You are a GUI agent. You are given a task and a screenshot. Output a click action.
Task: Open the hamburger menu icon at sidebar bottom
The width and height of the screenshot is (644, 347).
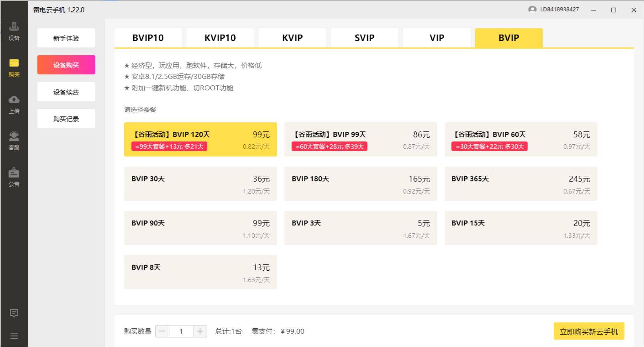[x=14, y=336]
